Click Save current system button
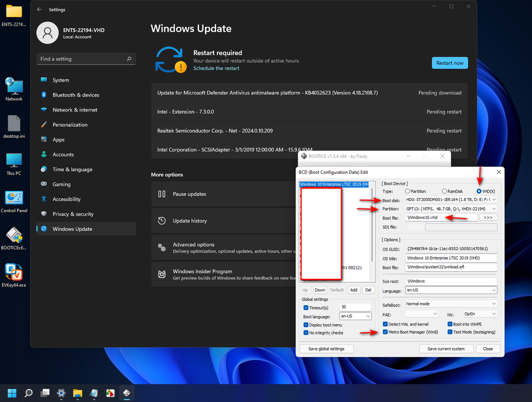532x402 pixels. pyautogui.click(x=446, y=349)
